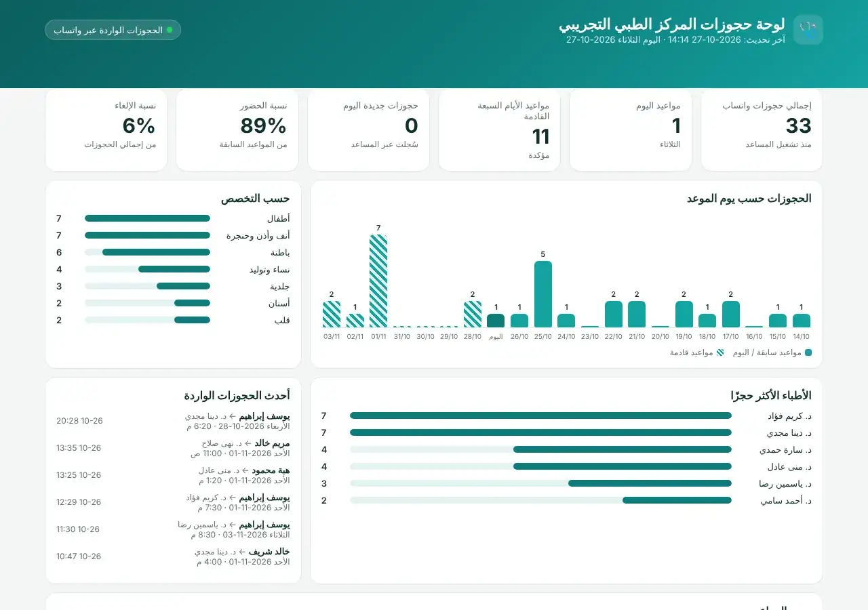Click the د. كريم فؤاد doctor bar
Image resolution: width=868 pixels, height=610 pixels.
[540, 415]
